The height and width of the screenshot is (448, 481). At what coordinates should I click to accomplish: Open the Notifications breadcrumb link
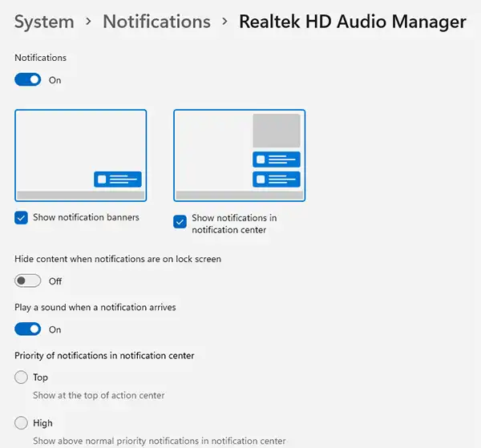pos(156,22)
